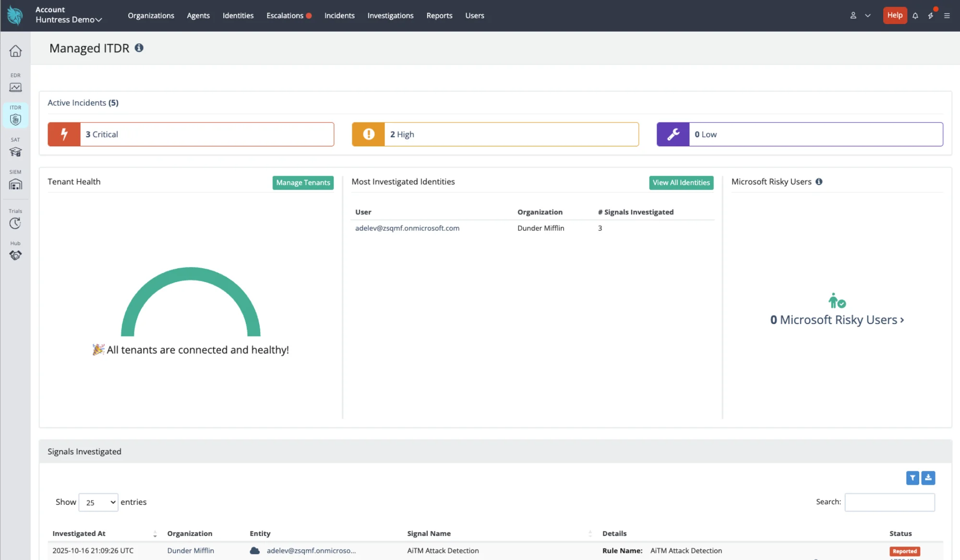Open the adelev@zsqmf.onmicrosoft.com identity link
This screenshot has height=560, width=960.
pyautogui.click(x=407, y=228)
